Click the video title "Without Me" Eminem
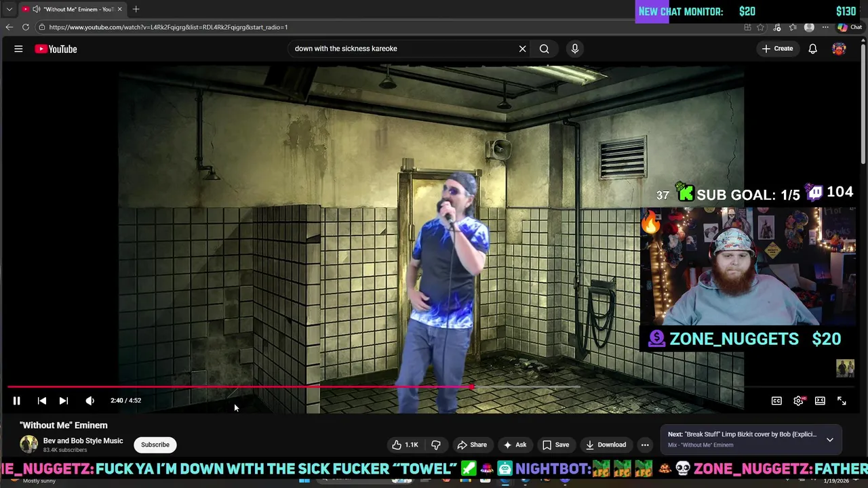The image size is (868, 488). click(x=64, y=425)
